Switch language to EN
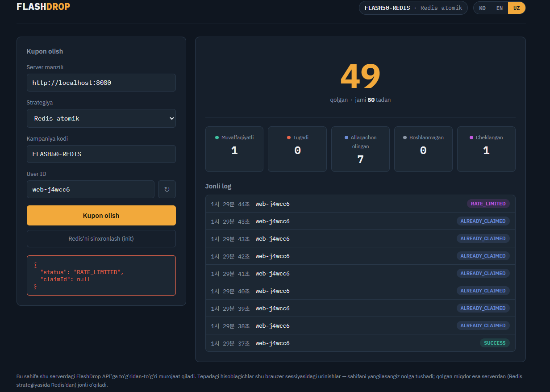The height and width of the screenshot is (392, 550). point(500,8)
